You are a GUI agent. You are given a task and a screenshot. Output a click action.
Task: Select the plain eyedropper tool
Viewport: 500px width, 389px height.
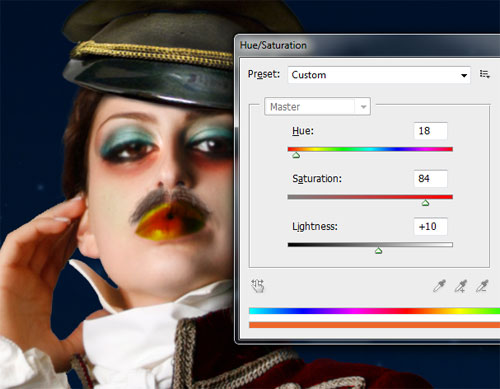439,286
